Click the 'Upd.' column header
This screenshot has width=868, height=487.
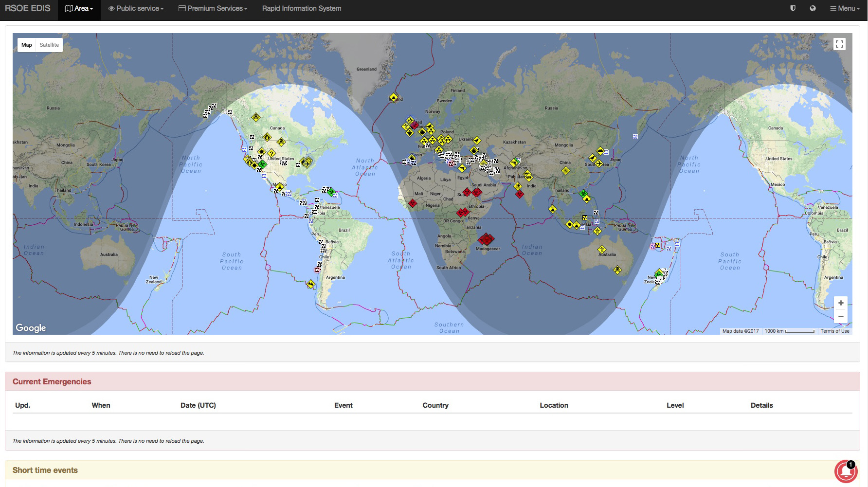[23, 405]
